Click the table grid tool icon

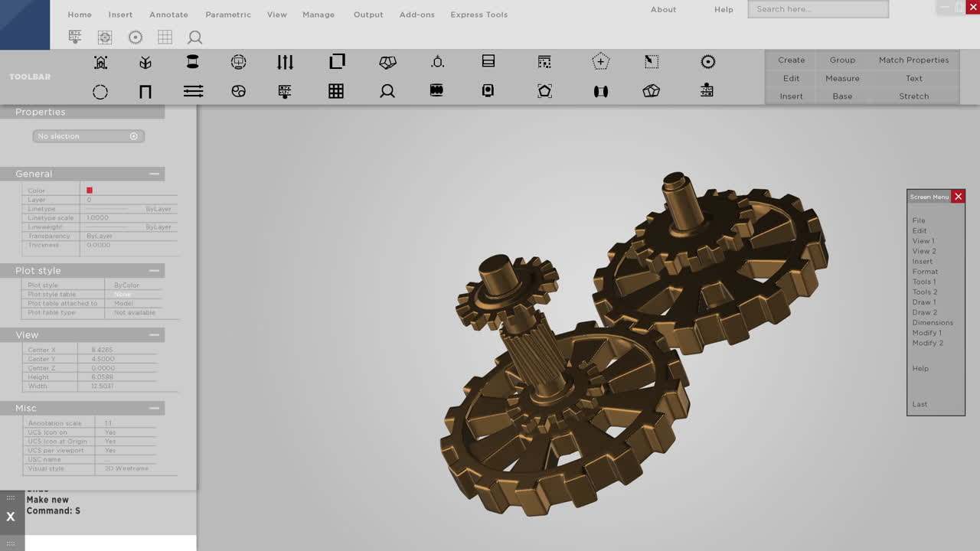(x=335, y=91)
